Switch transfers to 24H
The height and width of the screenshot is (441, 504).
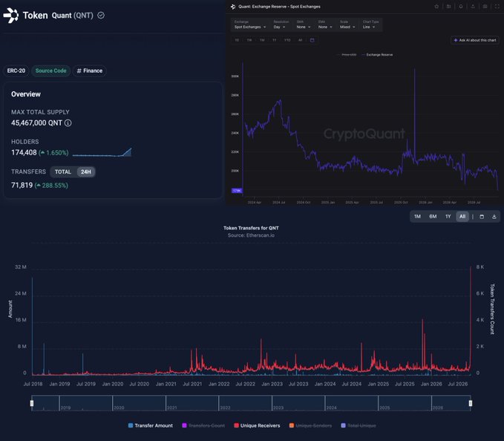pos(86,172)
